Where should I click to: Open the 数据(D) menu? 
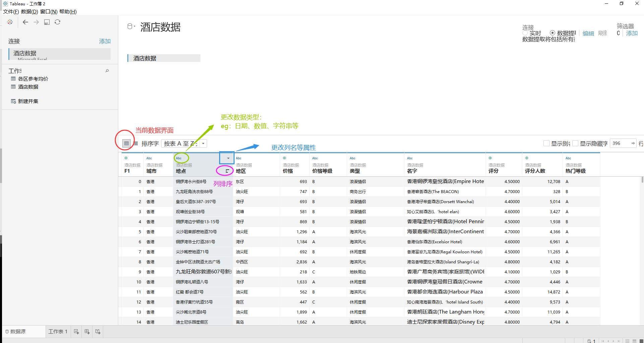click(x=29, y=12)
